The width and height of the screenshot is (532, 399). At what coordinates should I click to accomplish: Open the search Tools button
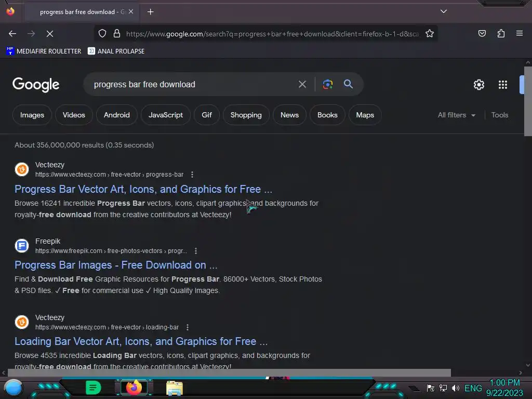click(499, 115)
